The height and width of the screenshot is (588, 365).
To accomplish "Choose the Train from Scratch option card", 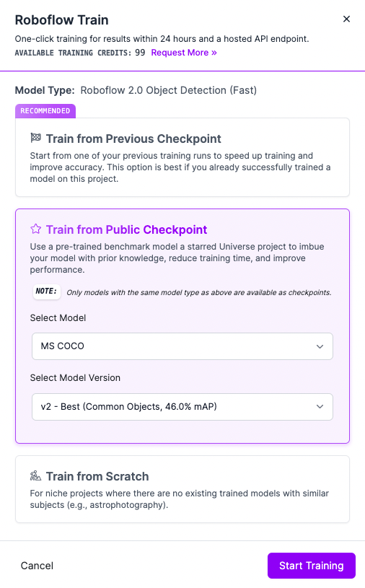I will tap(182, 489).
